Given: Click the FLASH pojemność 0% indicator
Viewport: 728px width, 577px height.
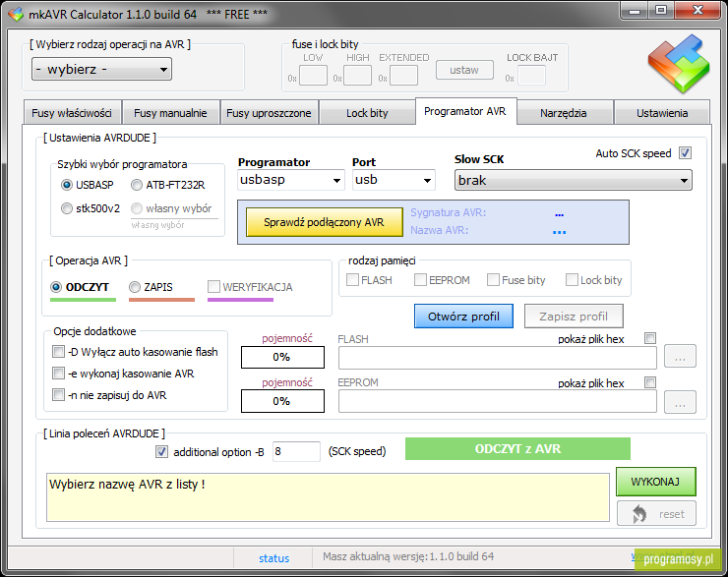Looking at the screenshot, I should tap(282, 357).
